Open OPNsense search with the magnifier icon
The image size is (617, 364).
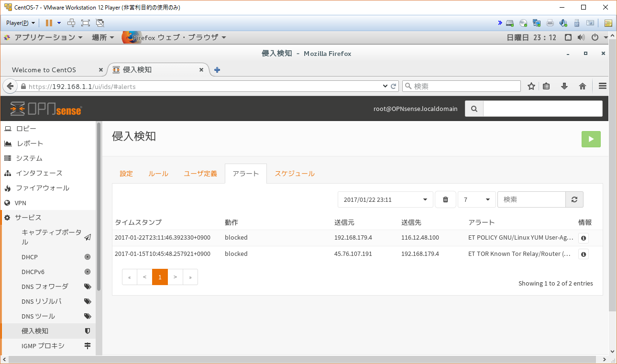(x=474, y=109)
